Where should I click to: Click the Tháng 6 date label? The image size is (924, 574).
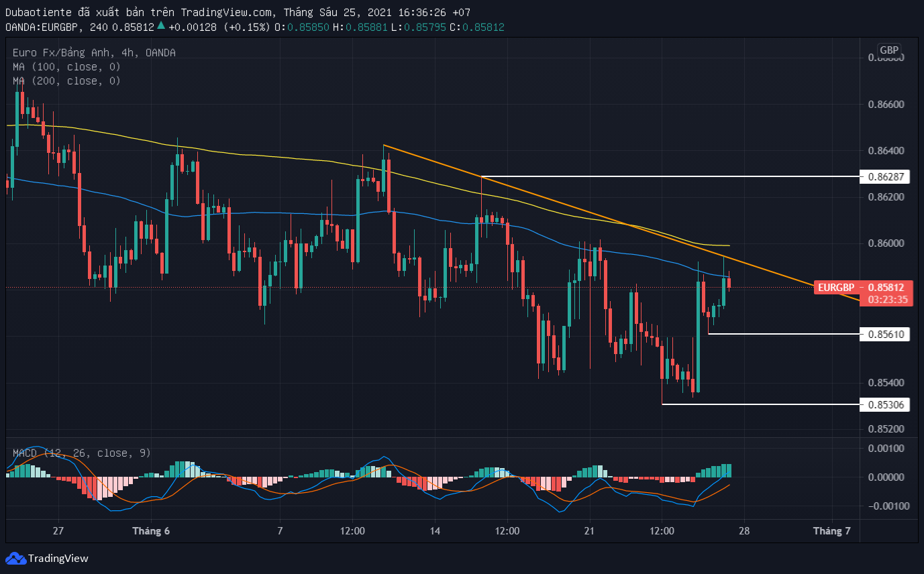tap(151, 530)
